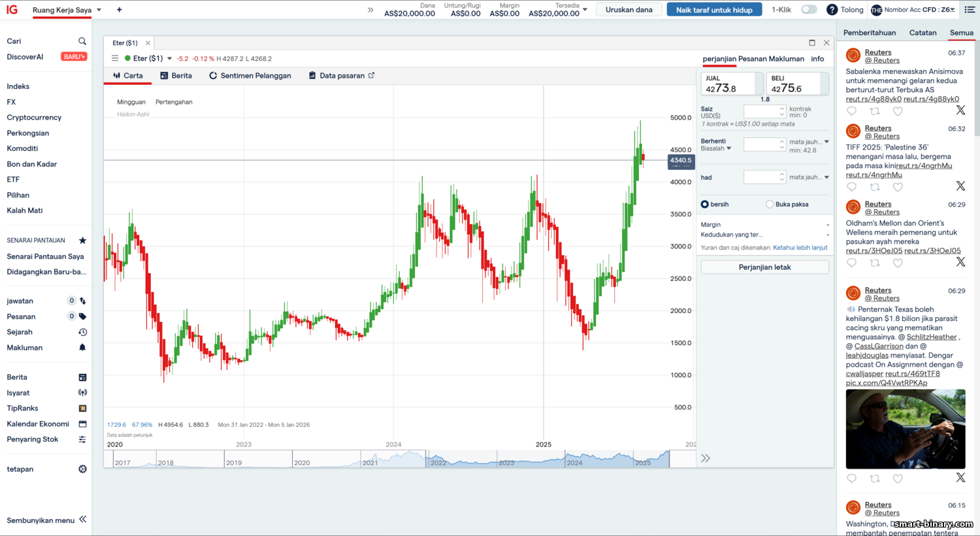Open the Tolong help question mark icon
Image resolution: width=980 pixels, height=536 pixels.
pyautogui.click(x=832, y=10)
